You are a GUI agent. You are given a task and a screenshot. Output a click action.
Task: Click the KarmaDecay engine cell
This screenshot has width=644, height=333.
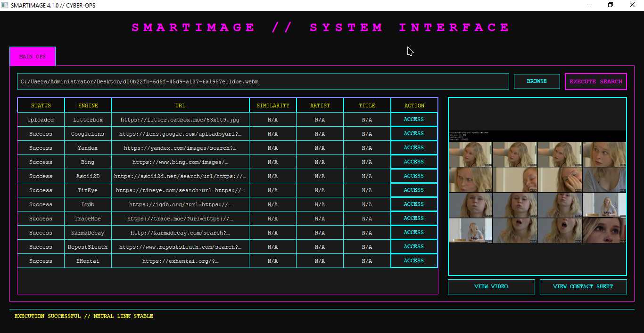(x=88, y=233)
